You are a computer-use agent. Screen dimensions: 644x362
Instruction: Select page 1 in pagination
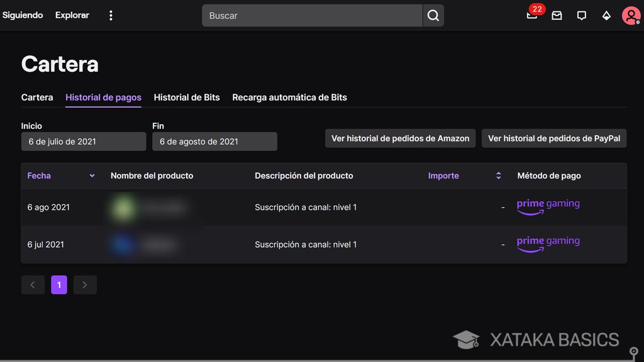[x=58, y=284]
